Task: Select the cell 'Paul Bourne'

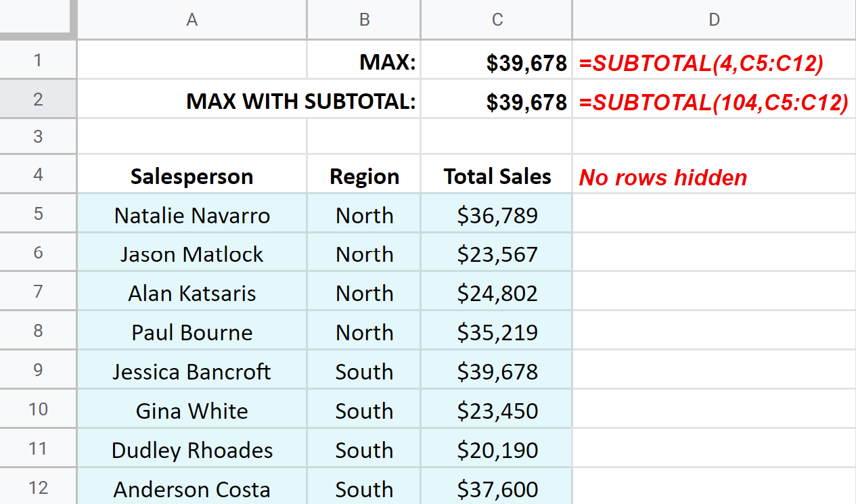Action: 192,331
